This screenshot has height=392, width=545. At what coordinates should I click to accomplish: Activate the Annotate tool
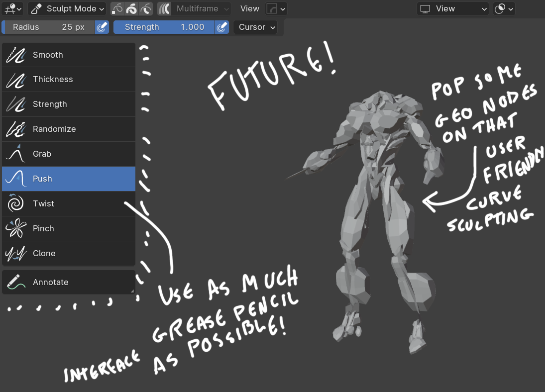[69, 282]
